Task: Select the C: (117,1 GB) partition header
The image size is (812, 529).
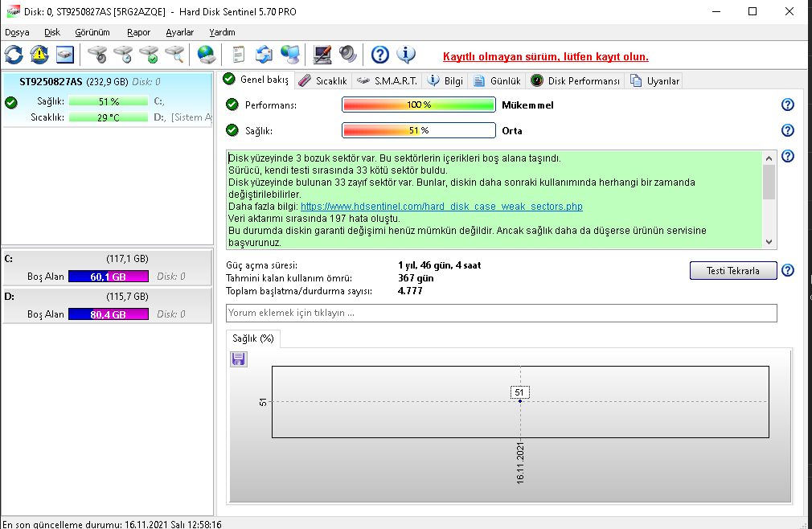Action: click(x=107, y=258)
